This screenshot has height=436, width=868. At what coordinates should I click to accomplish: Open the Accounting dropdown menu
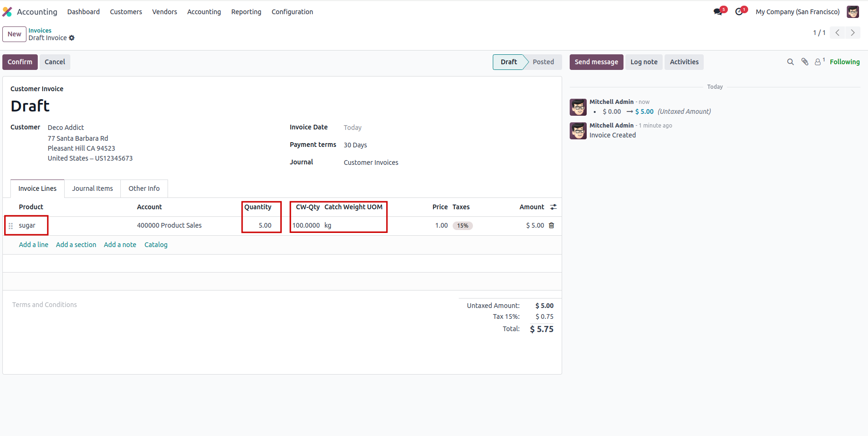204,12
